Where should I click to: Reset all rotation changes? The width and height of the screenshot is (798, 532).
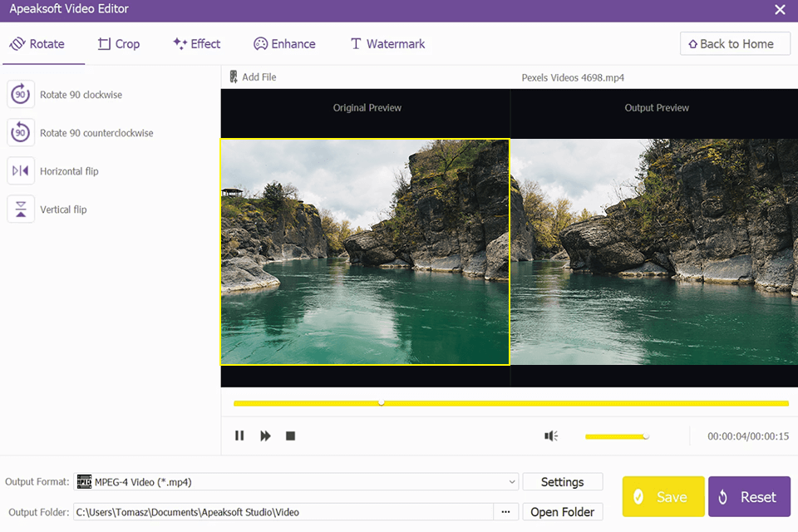[749, 496]
